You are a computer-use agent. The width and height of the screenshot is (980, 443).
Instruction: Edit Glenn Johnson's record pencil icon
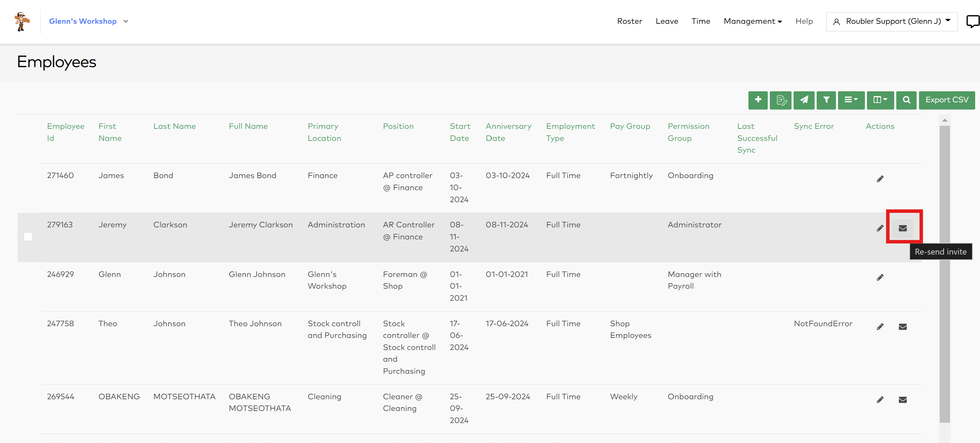[x=880, y=278]
